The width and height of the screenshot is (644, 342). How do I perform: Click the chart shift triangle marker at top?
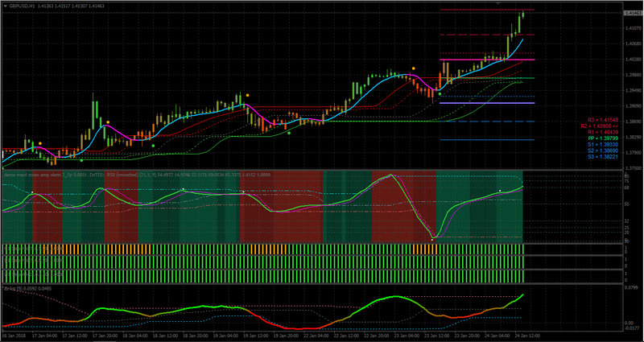498,3
